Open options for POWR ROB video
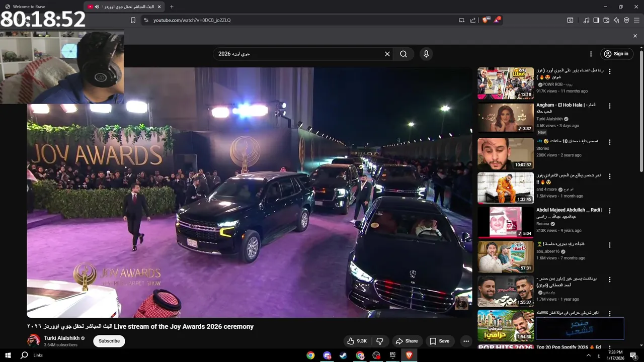Viewport: 644px width, 362px height. (x=610, y=71)
